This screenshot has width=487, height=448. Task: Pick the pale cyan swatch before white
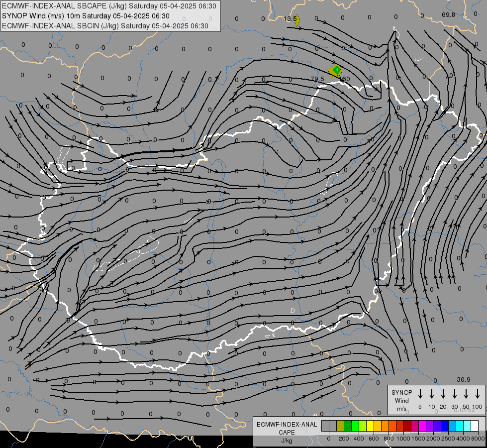468,426
